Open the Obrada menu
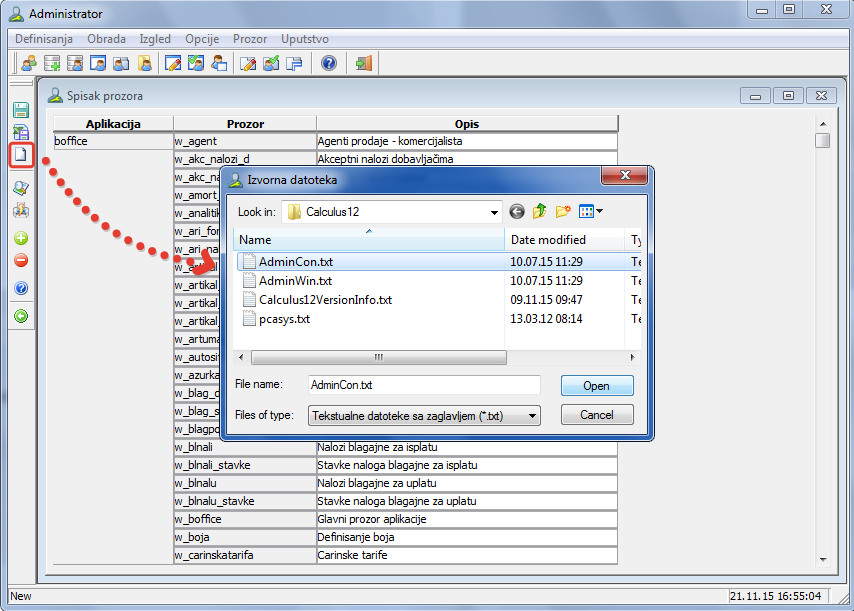The height and width of the screenshot is (611, 854). tap(106, 39)
